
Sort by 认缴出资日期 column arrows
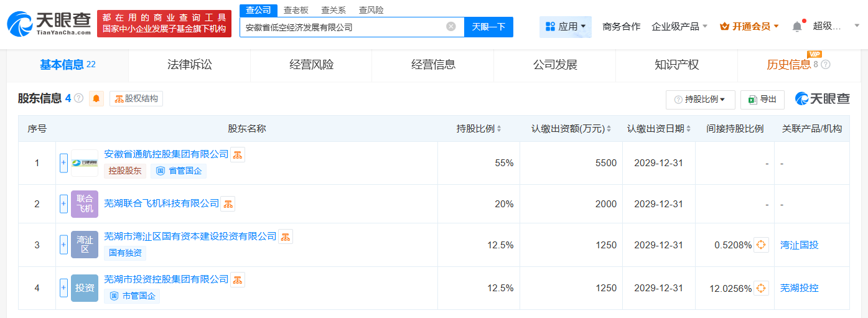[689, 129]
